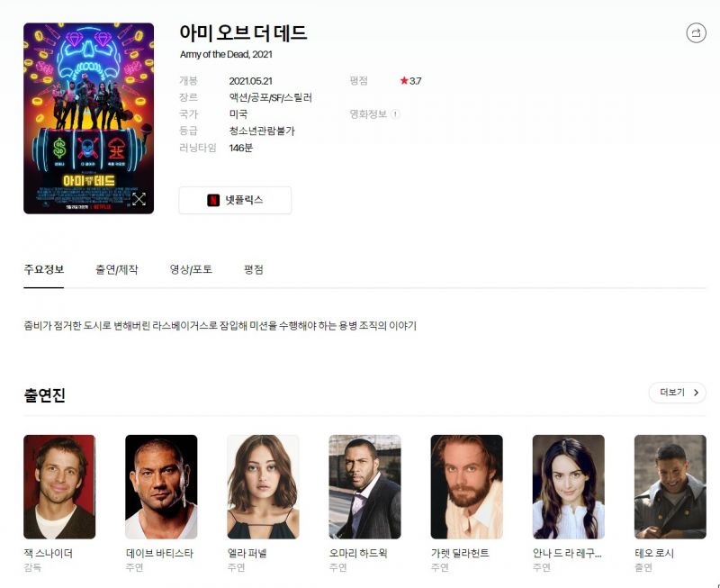Select 데이브 바티스타 cast photo

pos(161,486)
